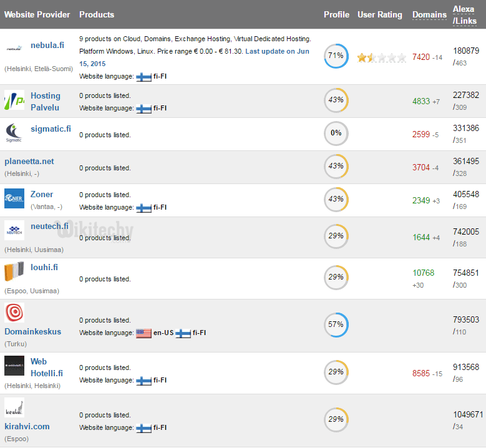486x448 pixels.
Task: Click nebula.fi's 71% profile circle
Action: pos(336,56)
